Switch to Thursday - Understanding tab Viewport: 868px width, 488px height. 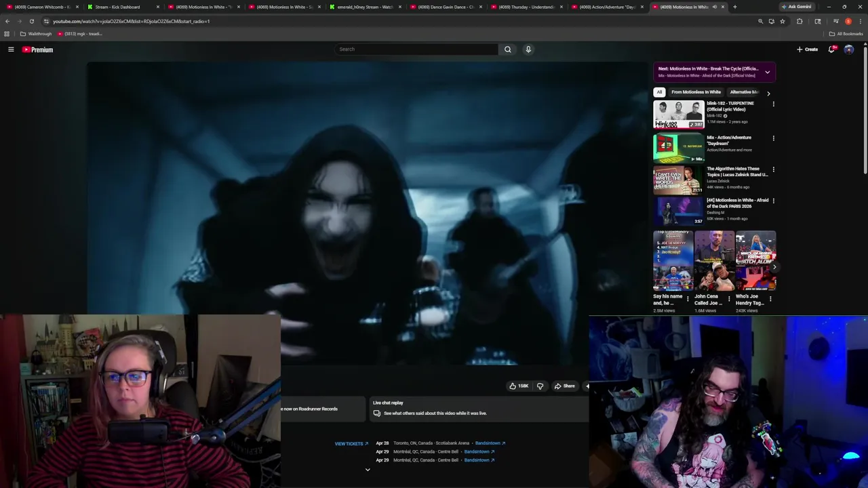point(526,7)
